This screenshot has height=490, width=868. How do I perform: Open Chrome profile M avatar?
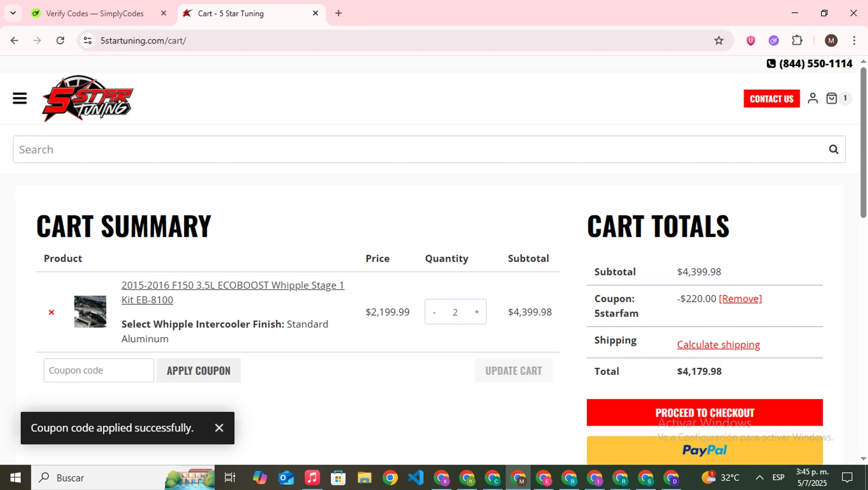click(x=832, y=40)
